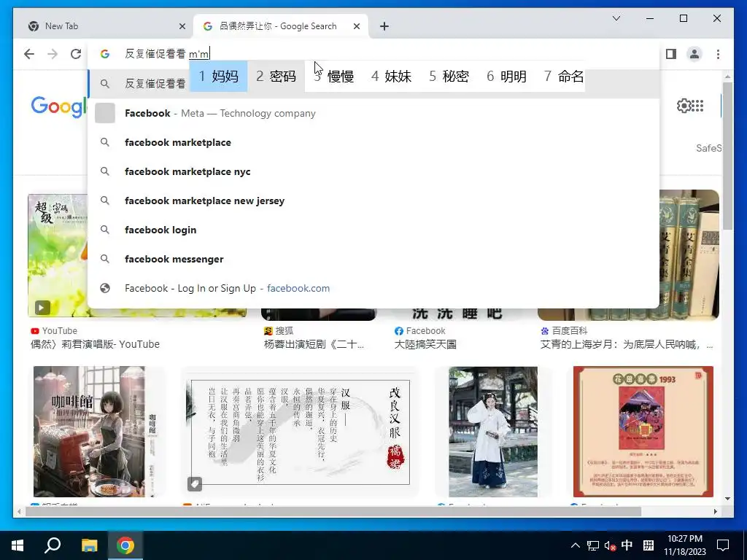747x560 pixels.
Task: Open Facebook Log In or Sign Up suggestion
Action: tap(373, 288)
